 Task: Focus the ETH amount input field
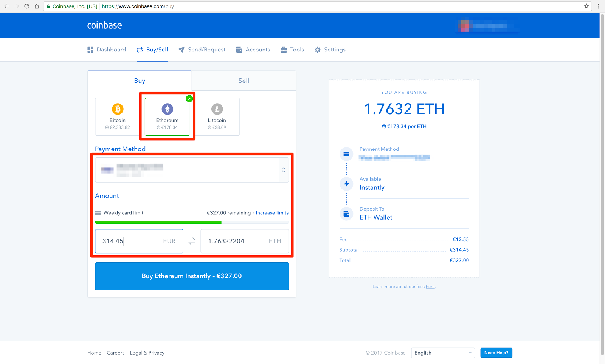[x=245, y=241]
